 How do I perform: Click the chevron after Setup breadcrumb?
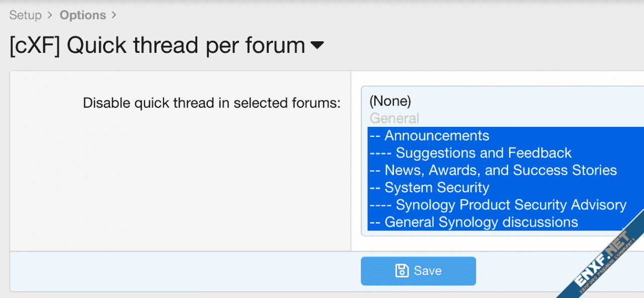tap(50, 15)
